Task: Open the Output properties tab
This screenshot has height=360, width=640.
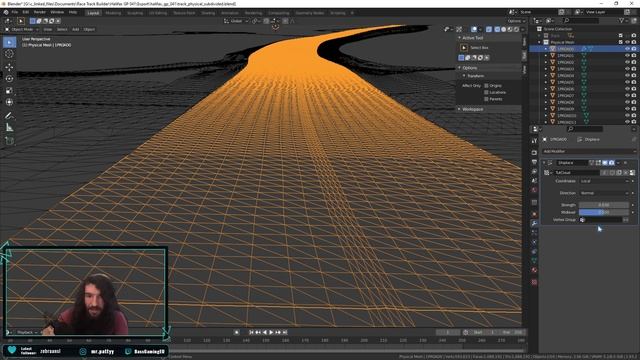Action: point(534,162)
